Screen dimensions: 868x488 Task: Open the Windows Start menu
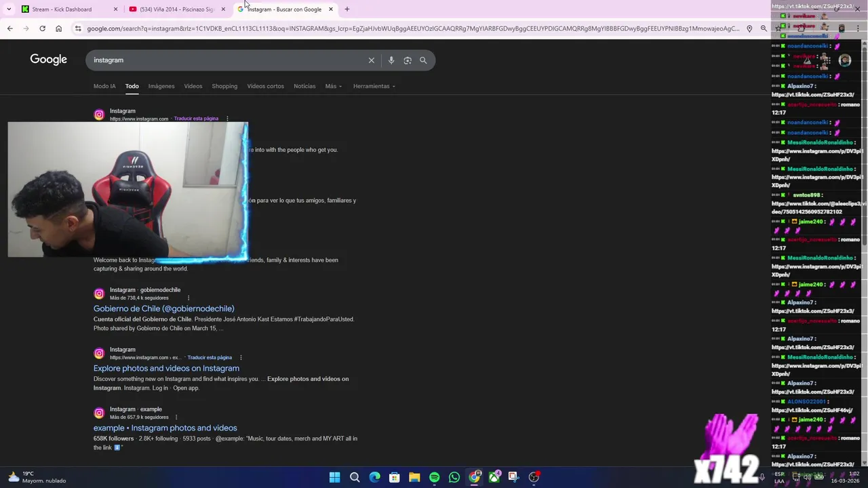coord(334,477)
